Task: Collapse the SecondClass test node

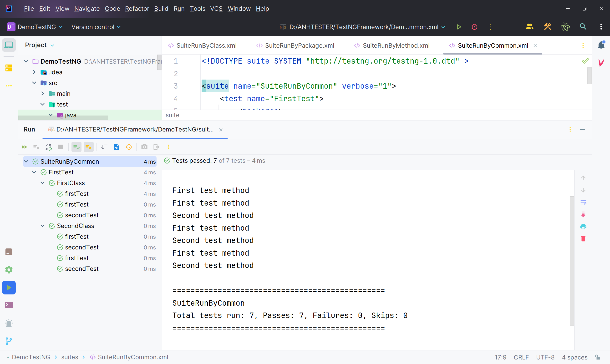Action: coord(42,226)
